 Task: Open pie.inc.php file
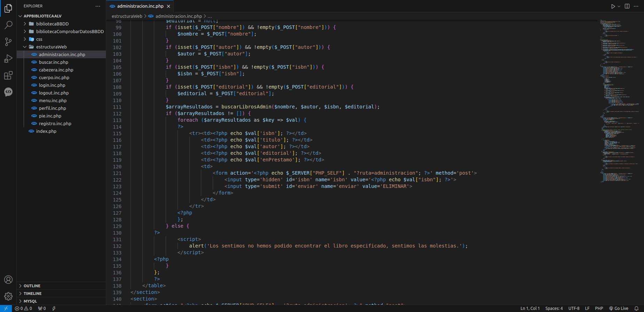[61, 116]
